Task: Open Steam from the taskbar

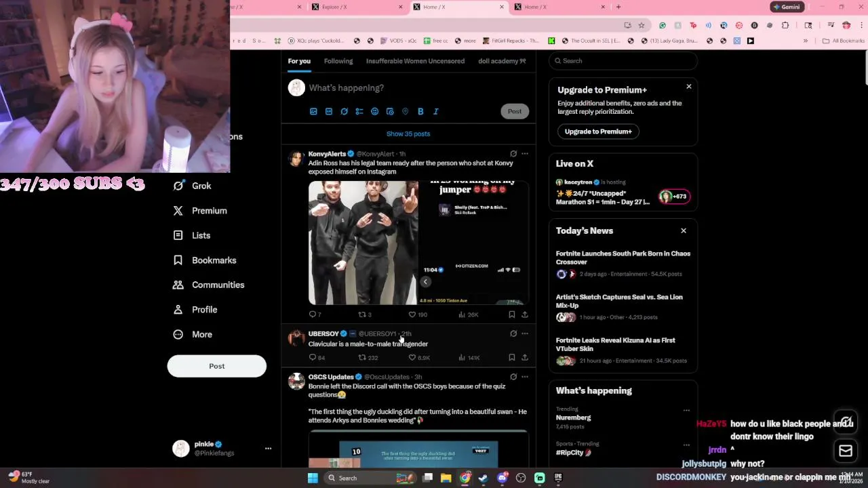Action: (483, 478)
